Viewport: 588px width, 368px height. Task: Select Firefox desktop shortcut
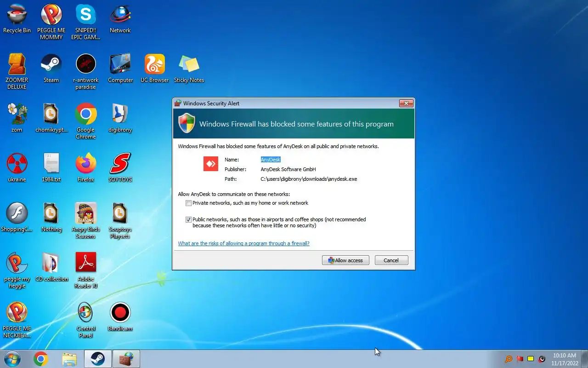tap(86, 168)
